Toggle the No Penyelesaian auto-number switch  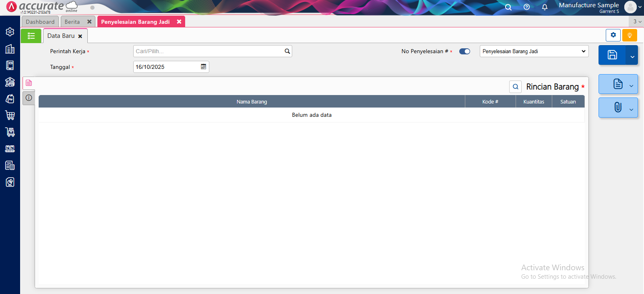click(464, 52)
